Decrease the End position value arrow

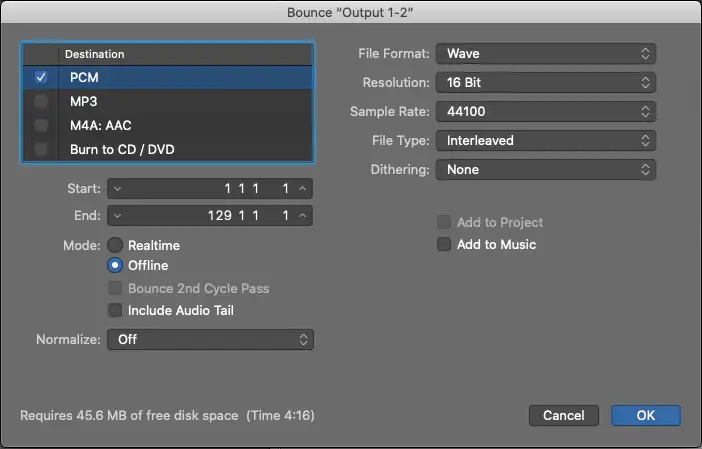coord(119,215)
